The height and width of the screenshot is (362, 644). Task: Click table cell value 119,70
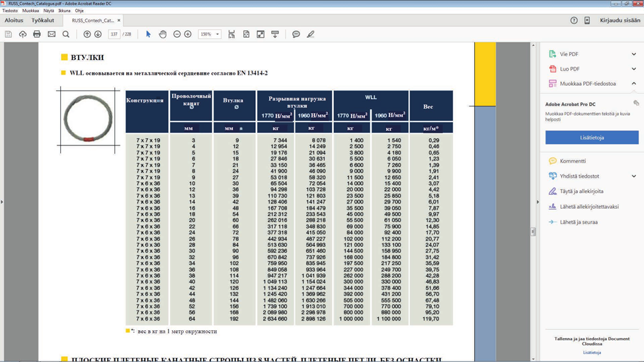click(x=432, y=319)
